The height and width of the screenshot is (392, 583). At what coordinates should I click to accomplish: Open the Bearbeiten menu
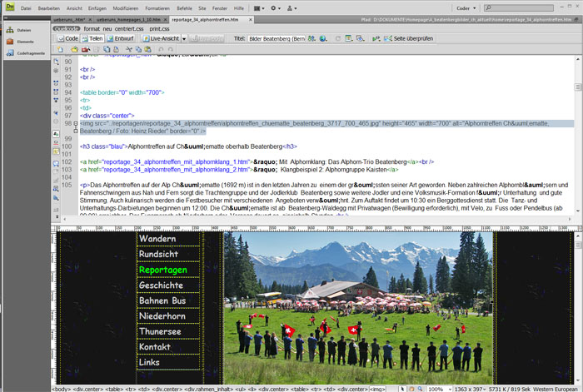coord(48,8)
